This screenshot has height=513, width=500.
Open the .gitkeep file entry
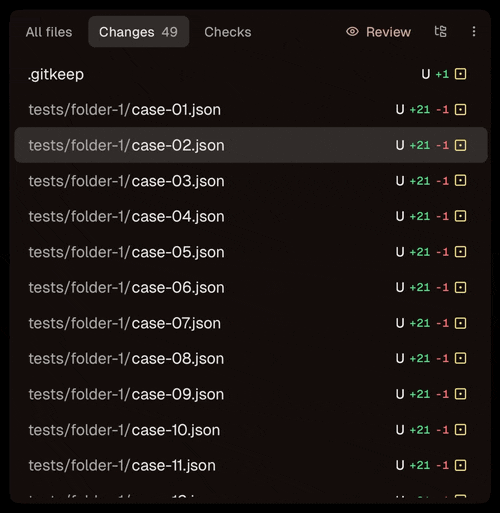pyautogui.click(x=251, y=74)
